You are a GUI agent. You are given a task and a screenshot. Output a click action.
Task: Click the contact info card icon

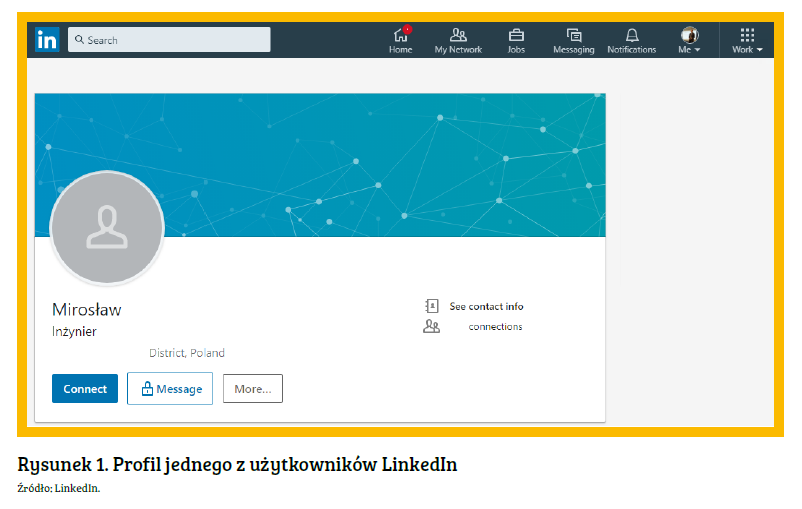[432, 306]
